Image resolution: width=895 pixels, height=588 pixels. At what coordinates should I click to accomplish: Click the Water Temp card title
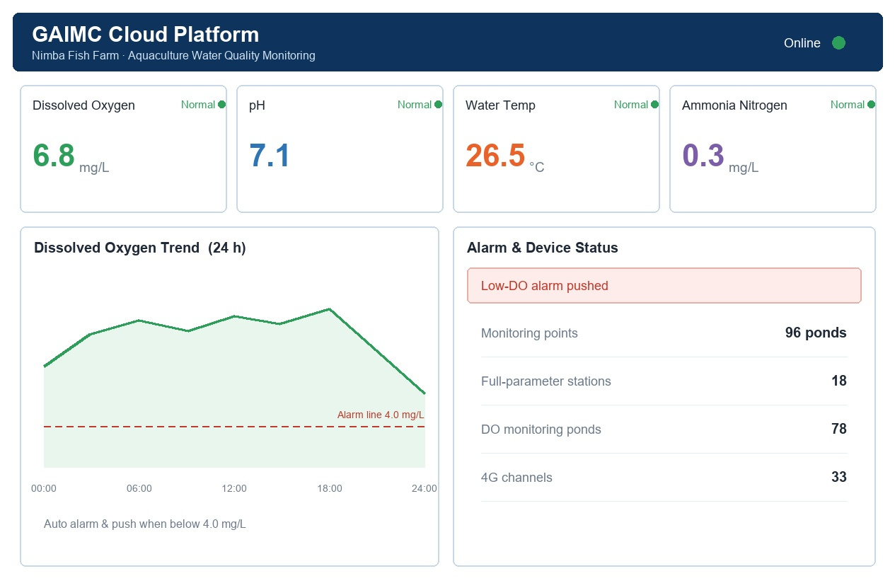click(500, 105)
